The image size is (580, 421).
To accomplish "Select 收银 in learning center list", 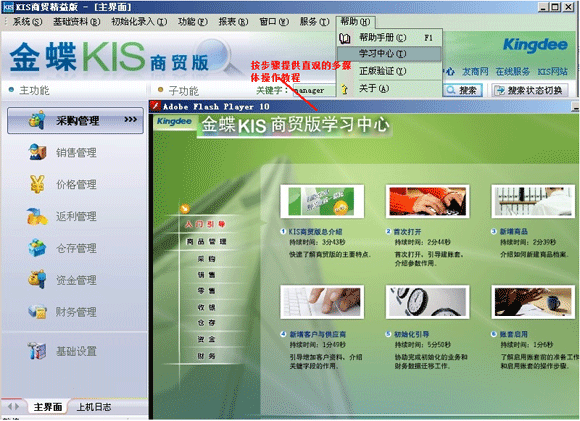I will 206,307.
